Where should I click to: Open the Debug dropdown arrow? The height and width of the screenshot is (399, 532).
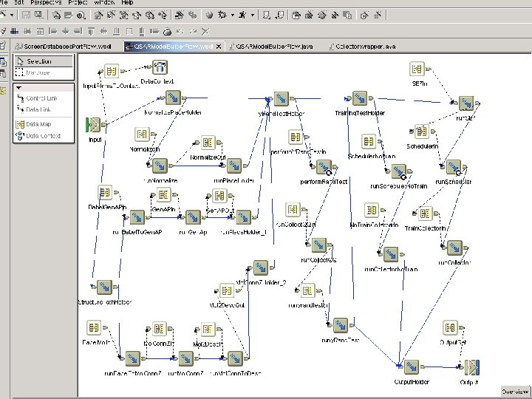(233, 15)
